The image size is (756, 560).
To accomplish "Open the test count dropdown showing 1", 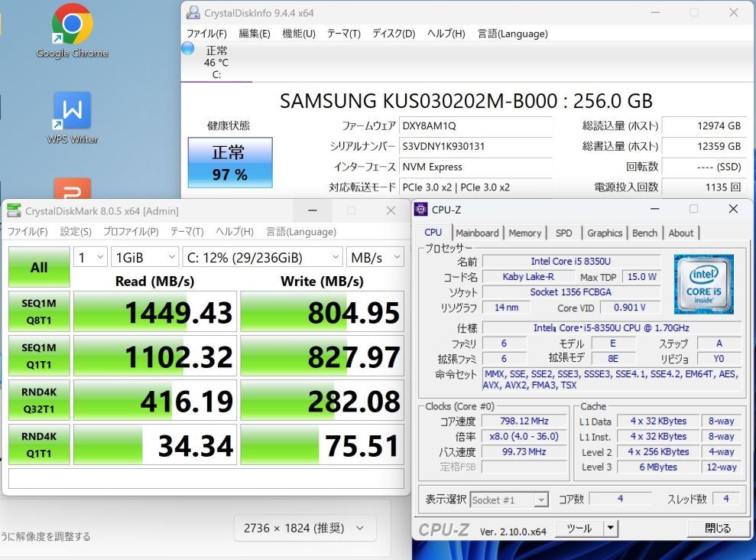I will pos(90,257).
